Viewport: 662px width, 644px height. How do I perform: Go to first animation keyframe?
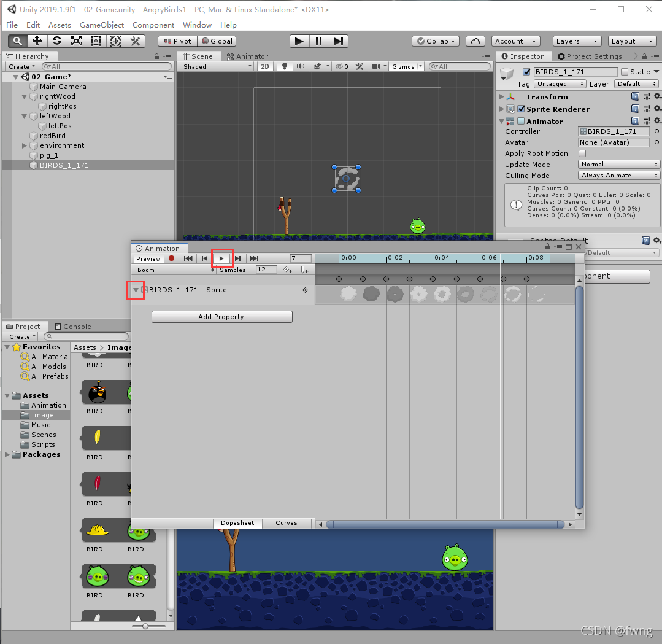(x=188, y=258)
